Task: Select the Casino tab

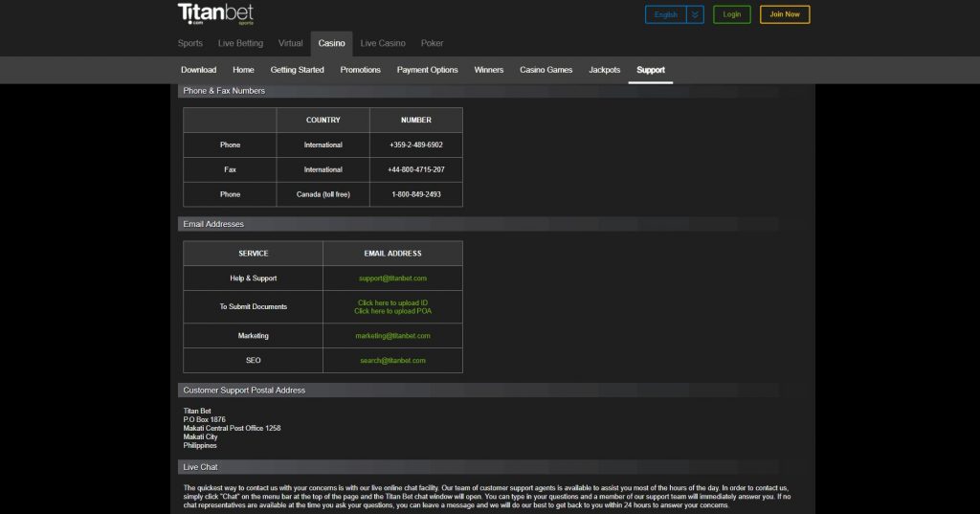Action: pos(331,44)
